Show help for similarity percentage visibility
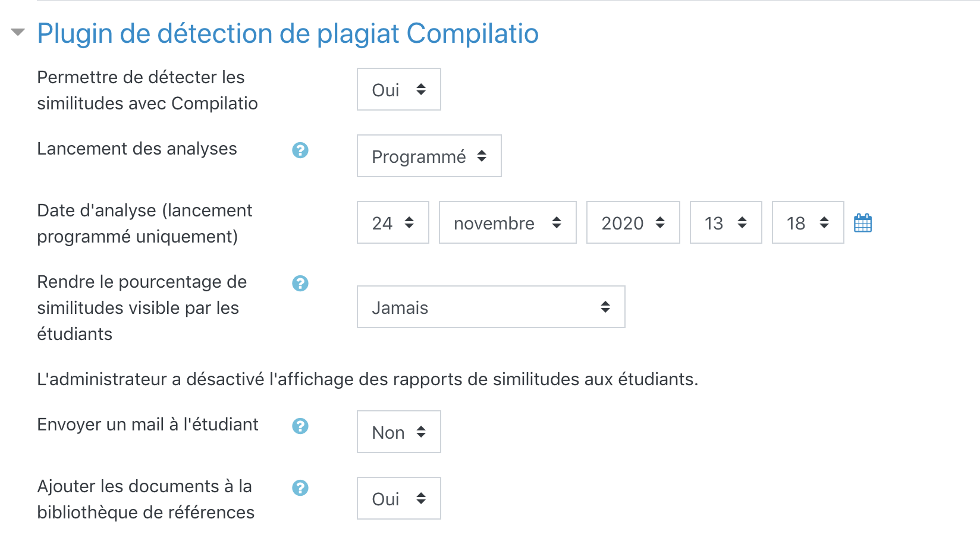The width and height of the screenshot is (980, 541). point(300,284)
